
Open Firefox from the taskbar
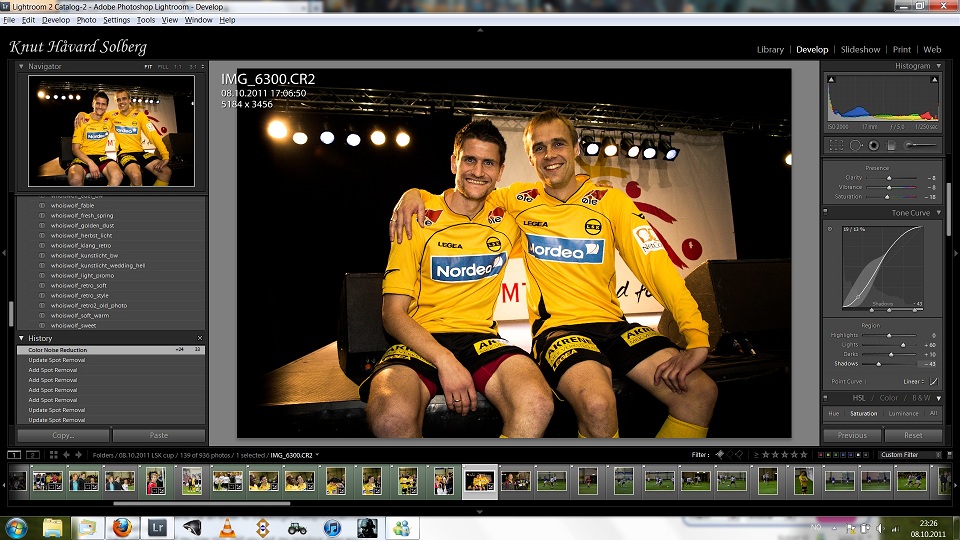122,528
